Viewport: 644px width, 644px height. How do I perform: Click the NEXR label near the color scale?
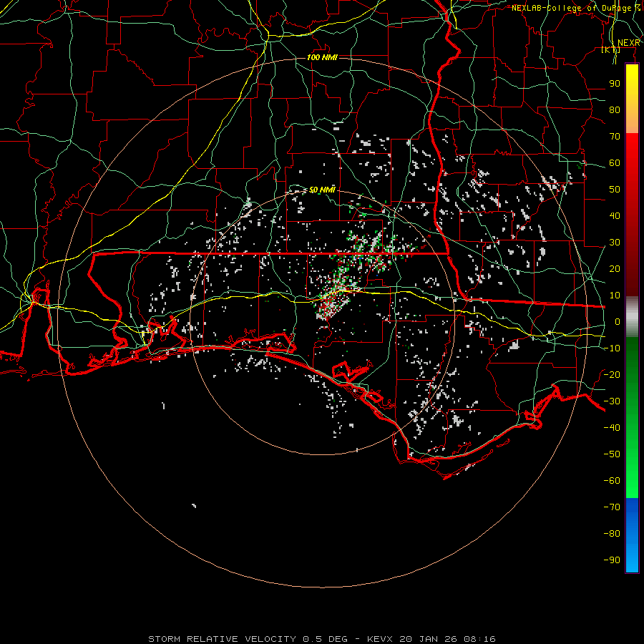(x=629, y=43)
